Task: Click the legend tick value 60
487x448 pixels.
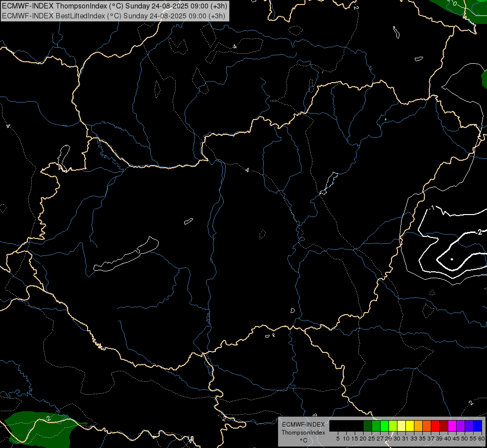Action: coord(482,439)
